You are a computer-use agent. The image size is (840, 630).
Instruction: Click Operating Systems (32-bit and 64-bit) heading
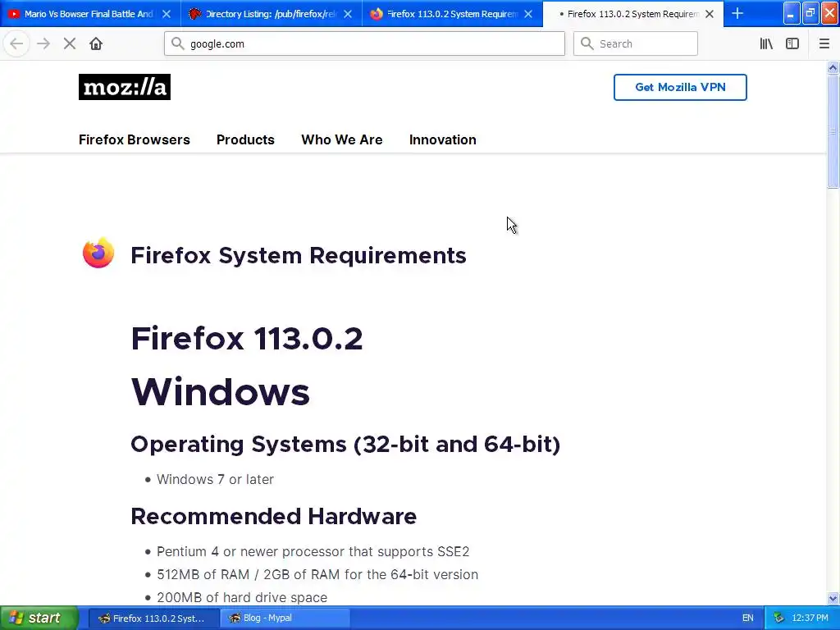pos(345,445)
